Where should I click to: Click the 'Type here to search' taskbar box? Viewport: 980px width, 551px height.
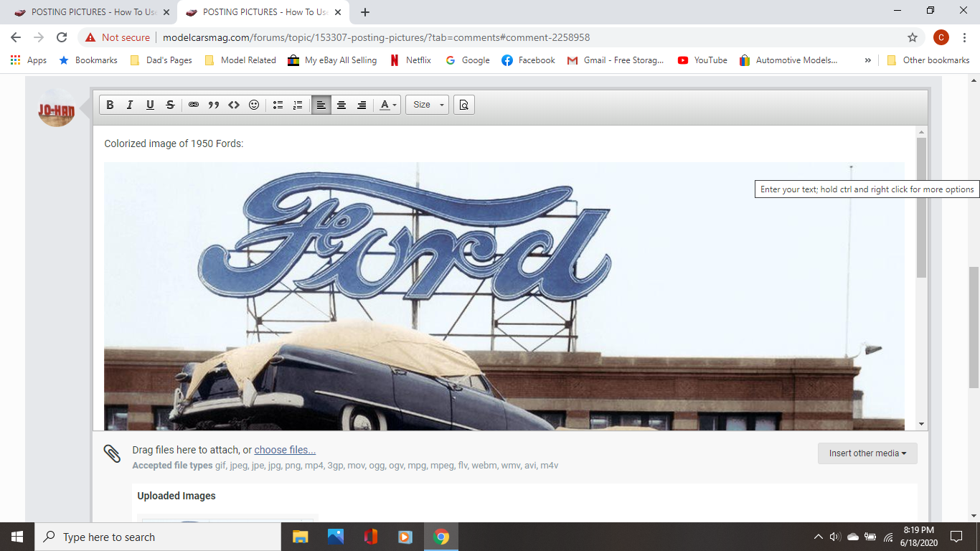click(158, 537)
